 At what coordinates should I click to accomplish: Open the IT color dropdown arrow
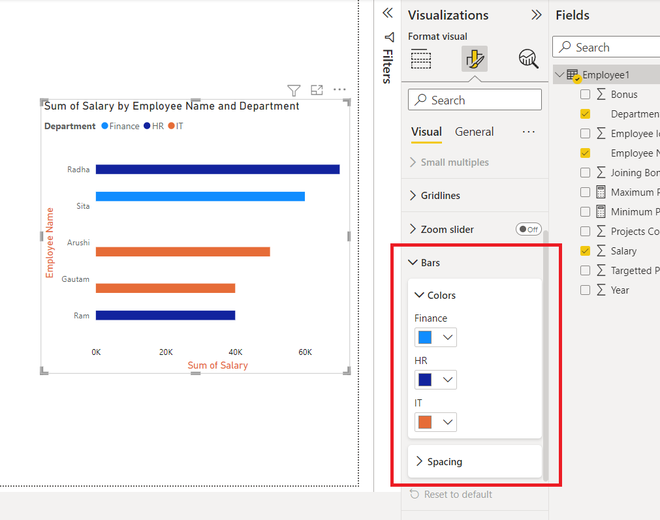click(x=447, y=422)
